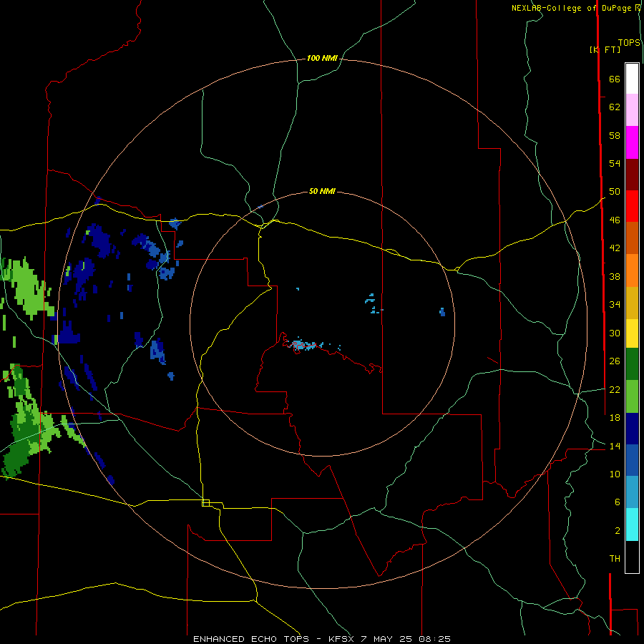Click the legend value "10"

tap(615, 474)
